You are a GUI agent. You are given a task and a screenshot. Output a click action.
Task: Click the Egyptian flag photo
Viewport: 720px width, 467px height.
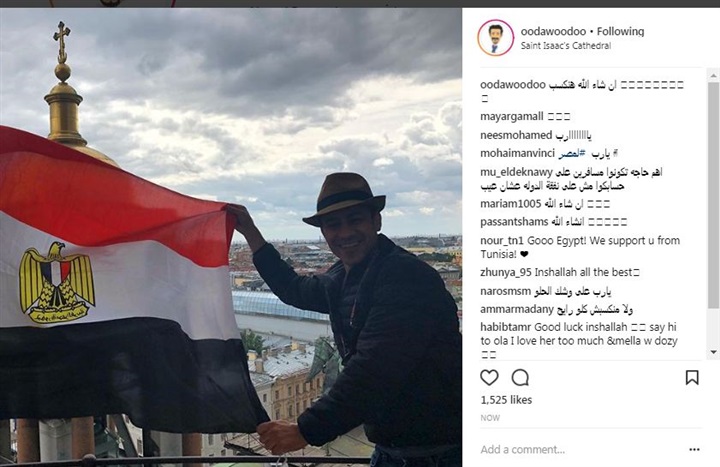pyautogui.click(x=231, y=237)
